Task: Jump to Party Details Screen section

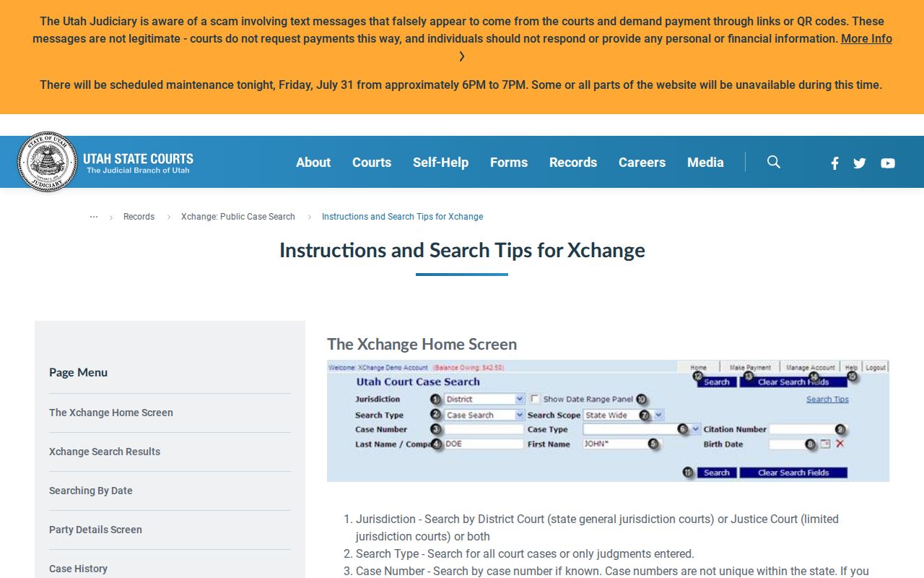Action: point(95,530)
